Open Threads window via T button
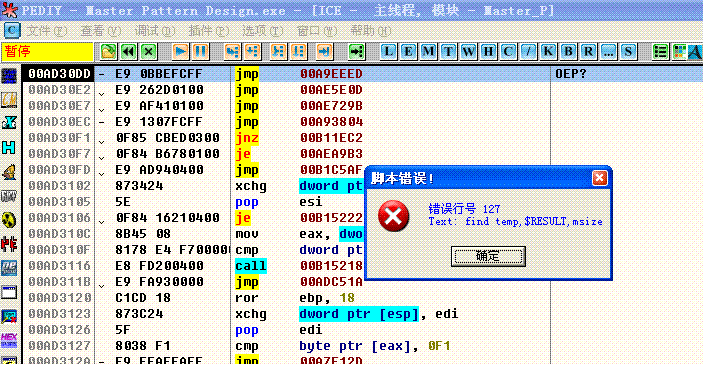The image size is (703, 384). 448,52
